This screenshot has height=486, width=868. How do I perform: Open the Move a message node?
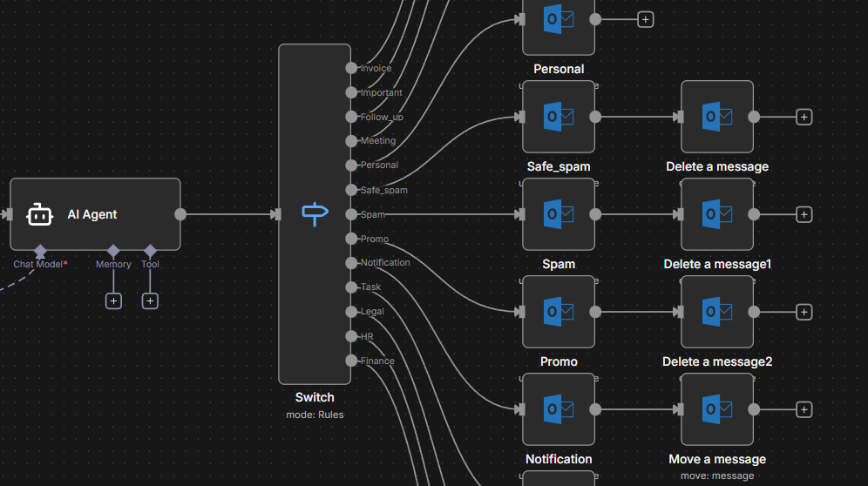pos(716,409)
